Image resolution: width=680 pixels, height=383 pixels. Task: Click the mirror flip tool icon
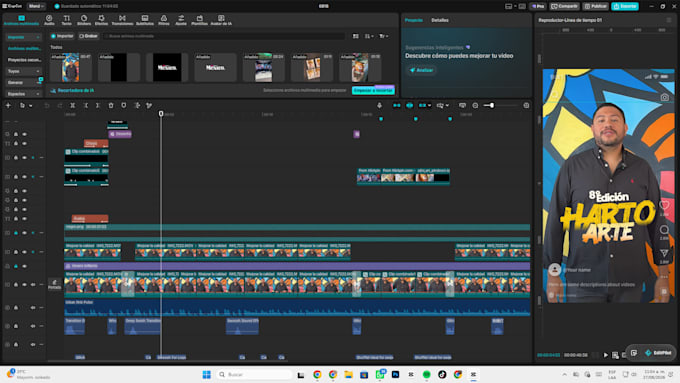pos(137,105)
